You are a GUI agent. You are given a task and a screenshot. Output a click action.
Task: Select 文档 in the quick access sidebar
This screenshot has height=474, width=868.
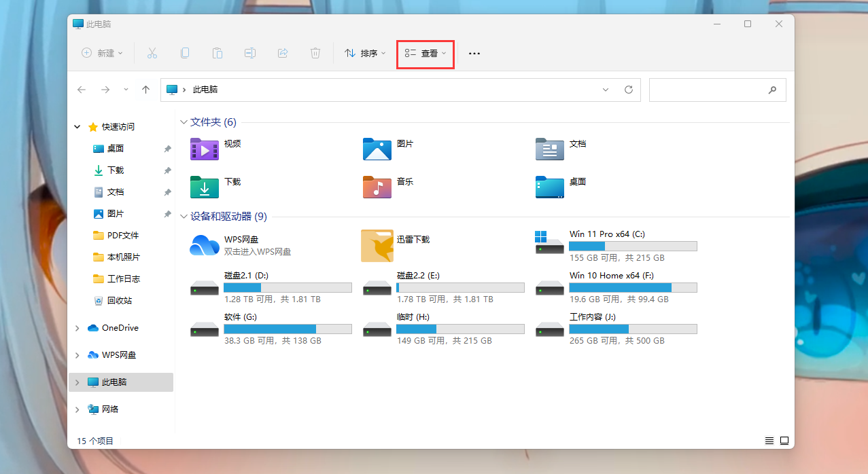click(x=116, y=192)
